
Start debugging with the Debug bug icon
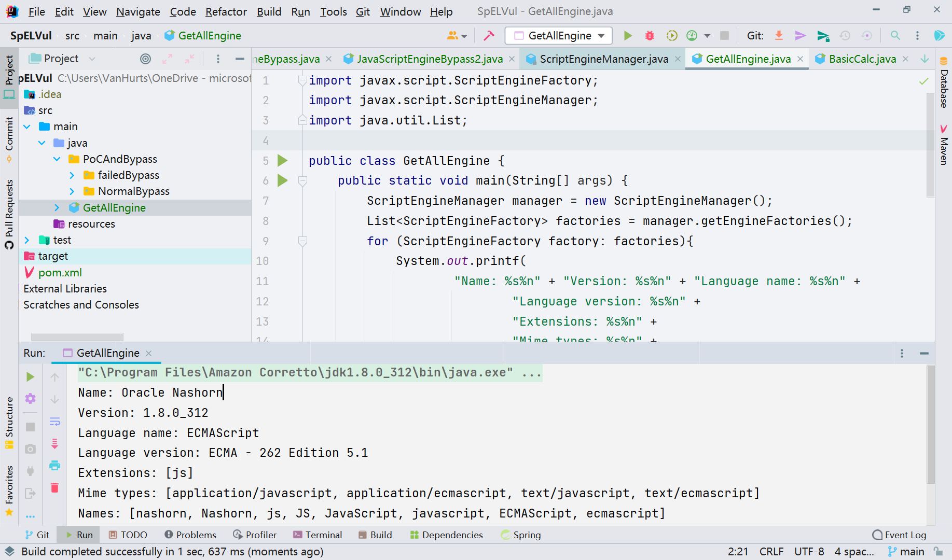click(x=650, y=36)
